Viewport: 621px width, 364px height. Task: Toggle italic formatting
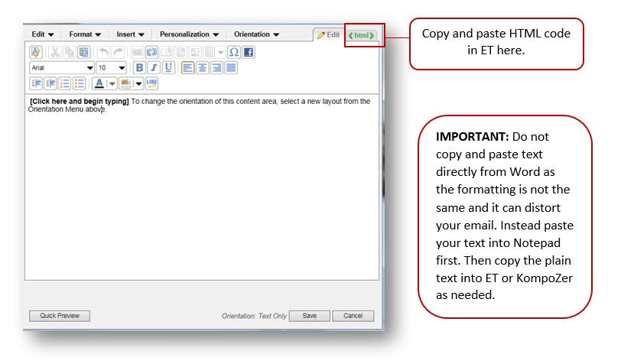153,68
